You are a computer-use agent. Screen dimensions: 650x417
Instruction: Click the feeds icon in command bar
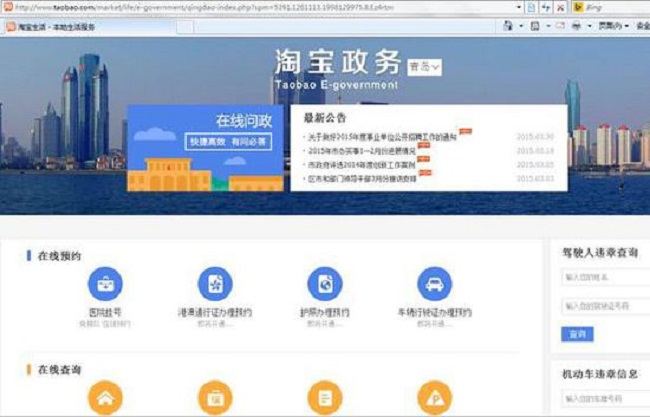click(535, 26)
